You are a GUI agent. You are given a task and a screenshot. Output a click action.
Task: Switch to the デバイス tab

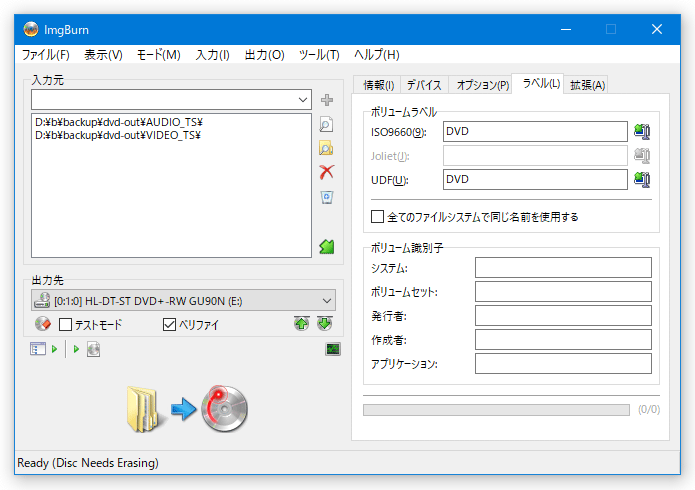click(424, 85)
